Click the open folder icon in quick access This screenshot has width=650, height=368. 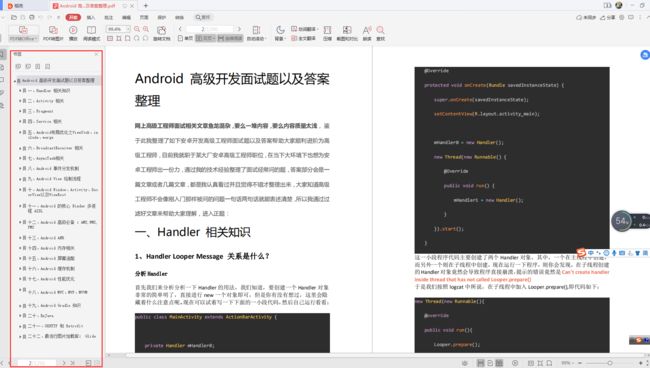[x=14, y=17]
